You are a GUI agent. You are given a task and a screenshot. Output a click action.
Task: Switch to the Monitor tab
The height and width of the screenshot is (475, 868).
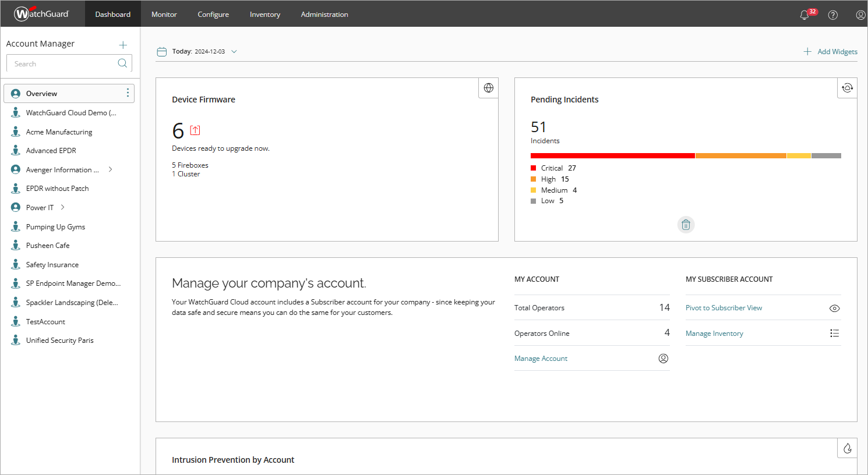(x=164, y=14)
